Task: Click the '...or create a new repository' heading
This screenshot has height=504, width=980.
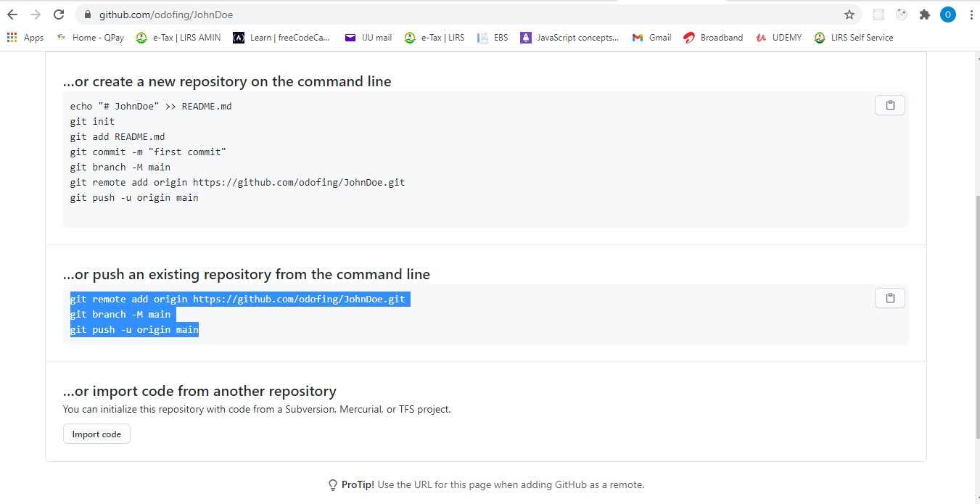Action: pos(227,81)
